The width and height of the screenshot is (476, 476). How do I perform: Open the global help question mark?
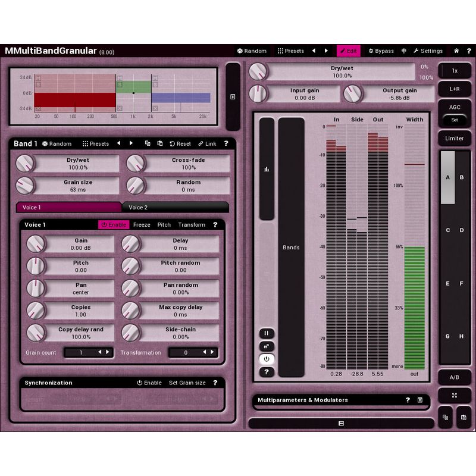(x=469, y=51)
